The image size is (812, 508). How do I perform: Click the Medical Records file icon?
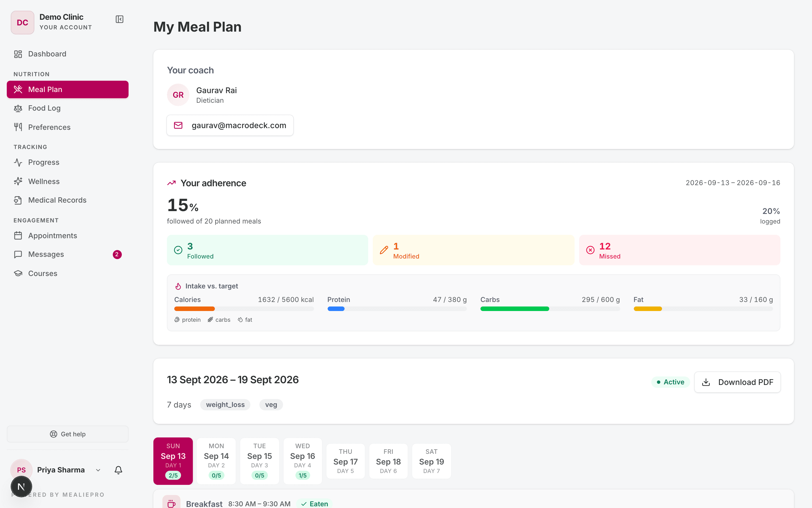(x=18, y=200)
